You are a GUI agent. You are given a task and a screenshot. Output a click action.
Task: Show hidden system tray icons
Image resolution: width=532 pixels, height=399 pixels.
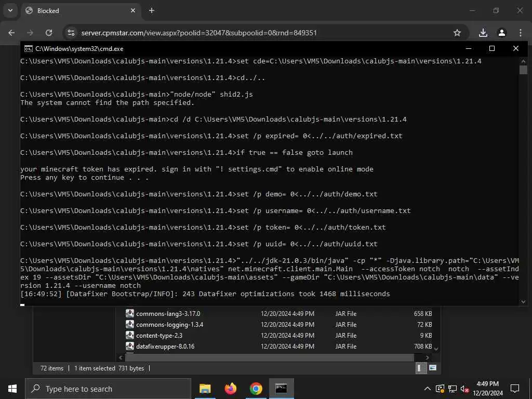[428, 389]
